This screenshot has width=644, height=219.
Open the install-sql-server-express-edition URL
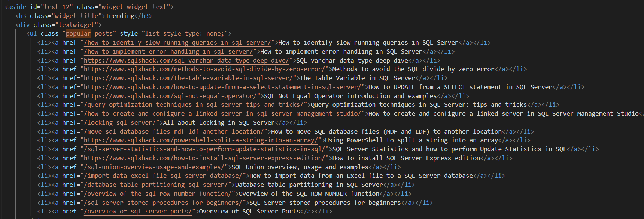(204, 158)
